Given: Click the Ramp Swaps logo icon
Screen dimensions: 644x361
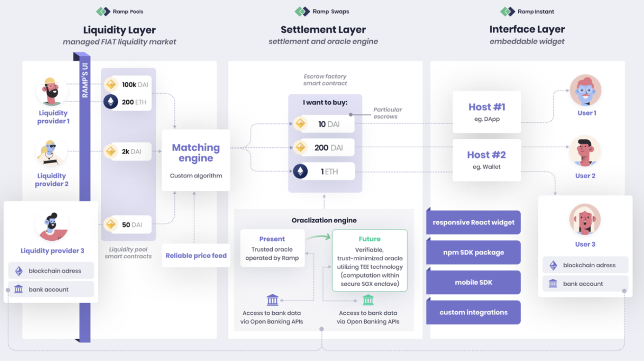Looking at the screenshot, I should pos(302,12).
